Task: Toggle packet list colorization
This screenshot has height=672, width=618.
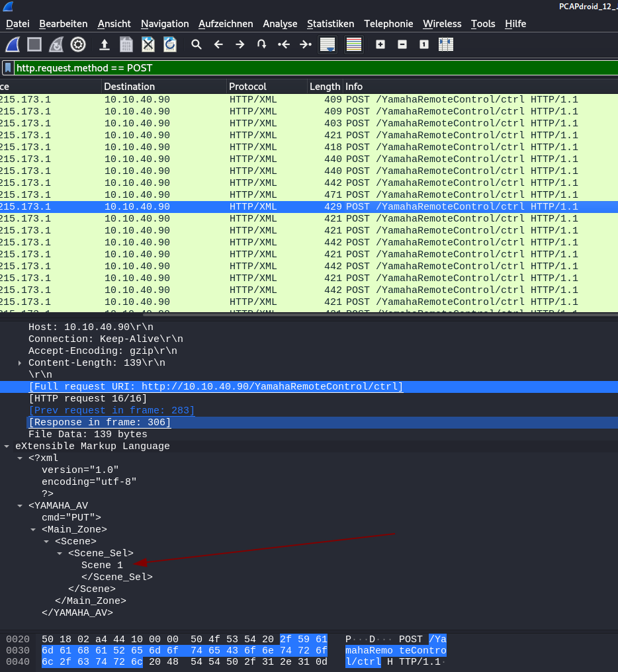Action: pyautogui.click(x=354, y=44)
